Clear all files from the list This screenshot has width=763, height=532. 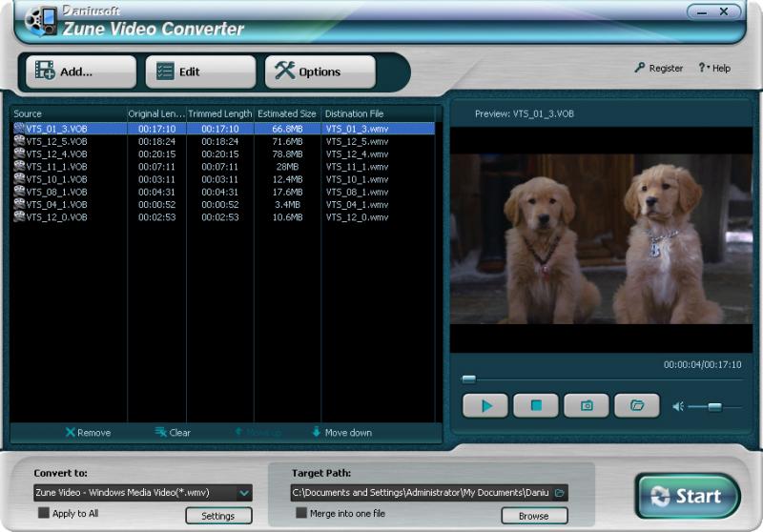[x=173, y=433]
